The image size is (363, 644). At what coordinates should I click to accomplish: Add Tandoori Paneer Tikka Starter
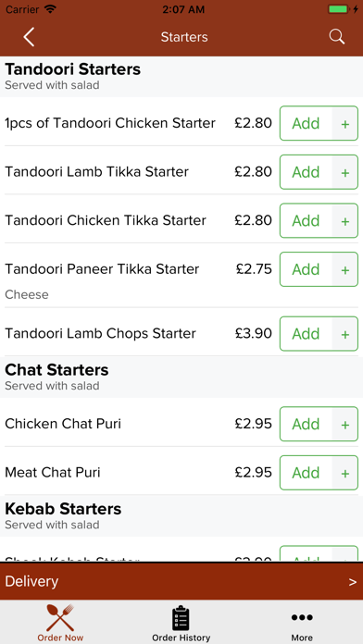click(x=306, y=269)
